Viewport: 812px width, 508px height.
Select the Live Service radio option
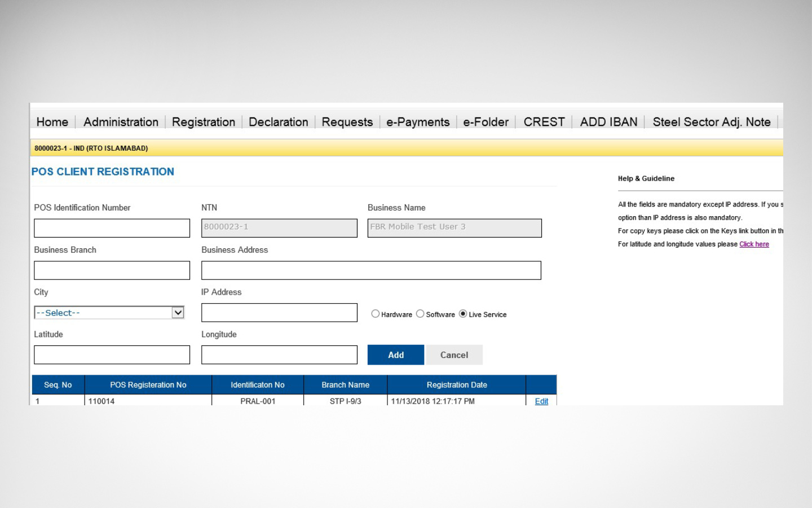(x=463, y=314)
